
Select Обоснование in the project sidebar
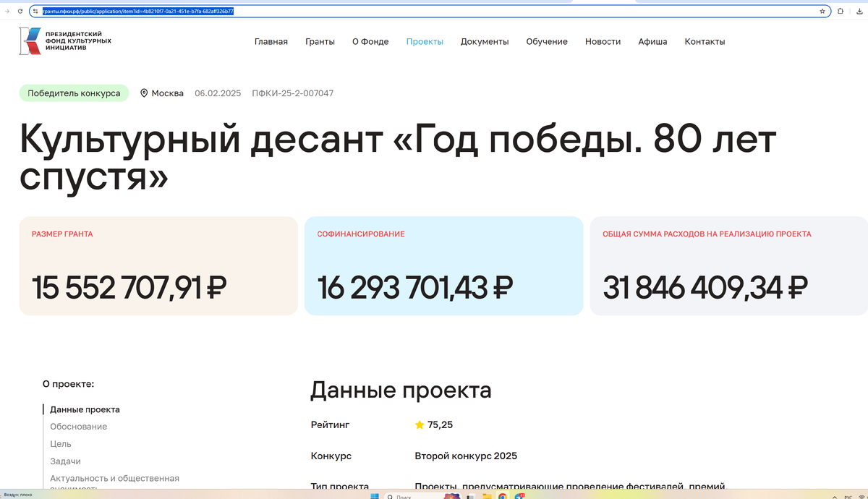(x=78, y=426)
